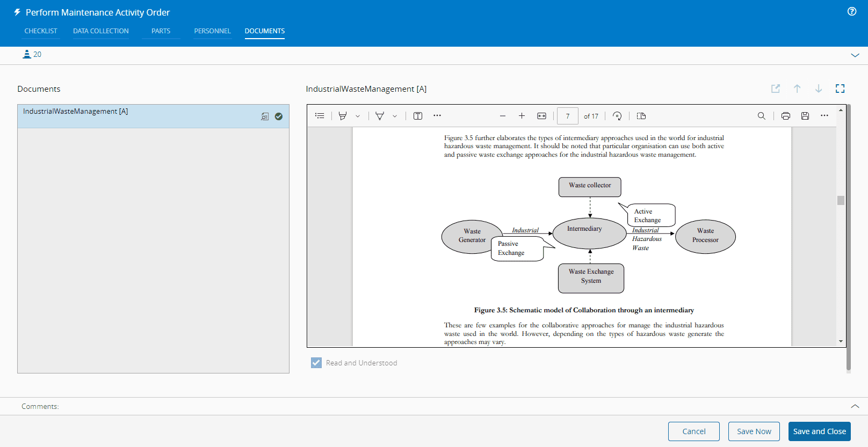Expand the highlight tool dropdown arrow

tap(358, 116)
